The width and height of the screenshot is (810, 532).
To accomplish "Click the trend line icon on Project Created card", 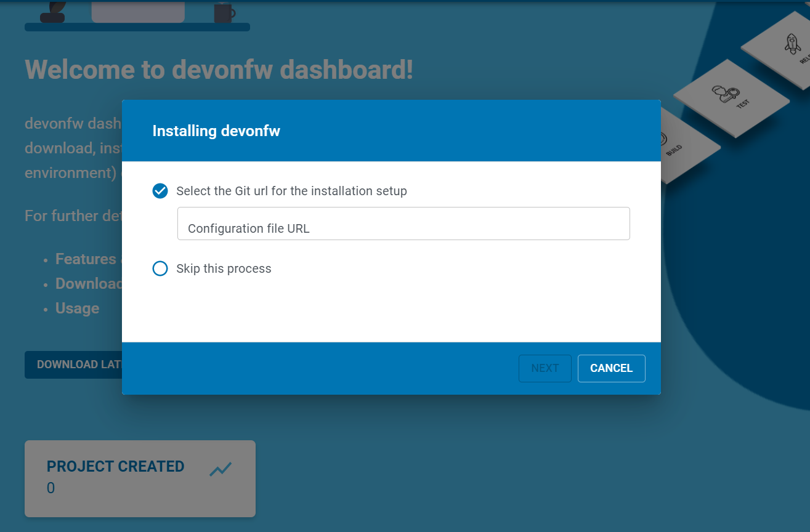I will click(x=220, y=469).
